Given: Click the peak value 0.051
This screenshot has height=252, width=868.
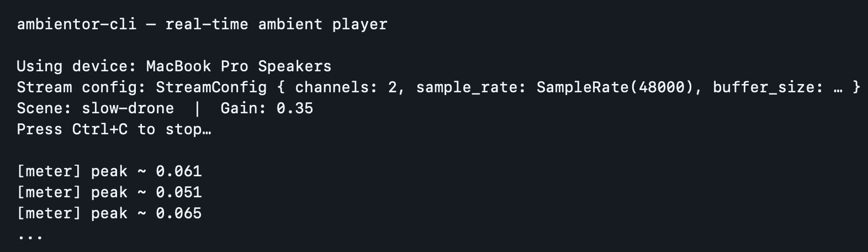Looking at the screenshot, I should tap(179, 192).
